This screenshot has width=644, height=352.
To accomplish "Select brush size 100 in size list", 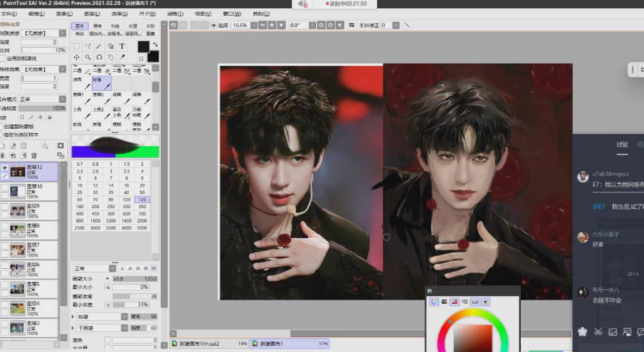I will coord(126,199).
